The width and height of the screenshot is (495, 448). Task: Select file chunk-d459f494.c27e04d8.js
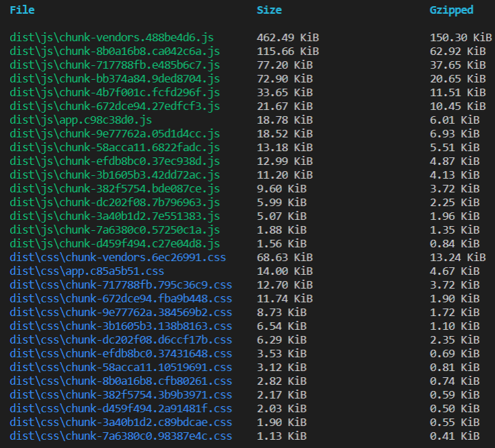click(x=115, y=243)
